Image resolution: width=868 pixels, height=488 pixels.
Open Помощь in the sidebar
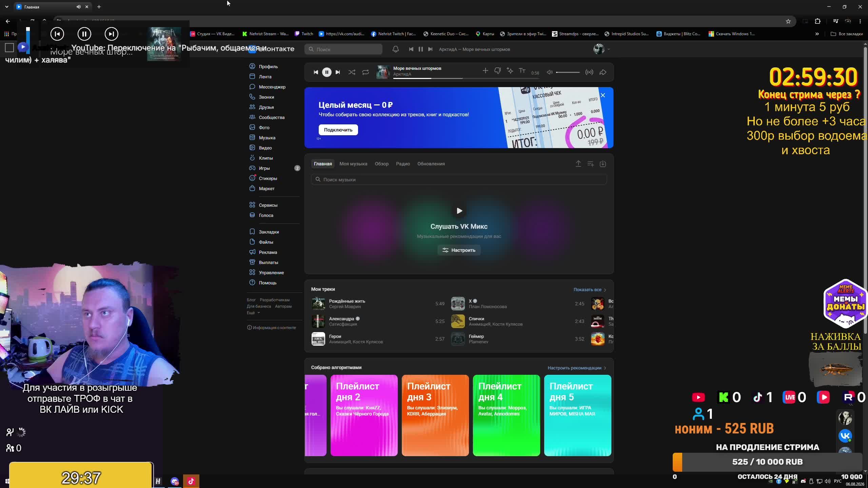coord(268,283)
